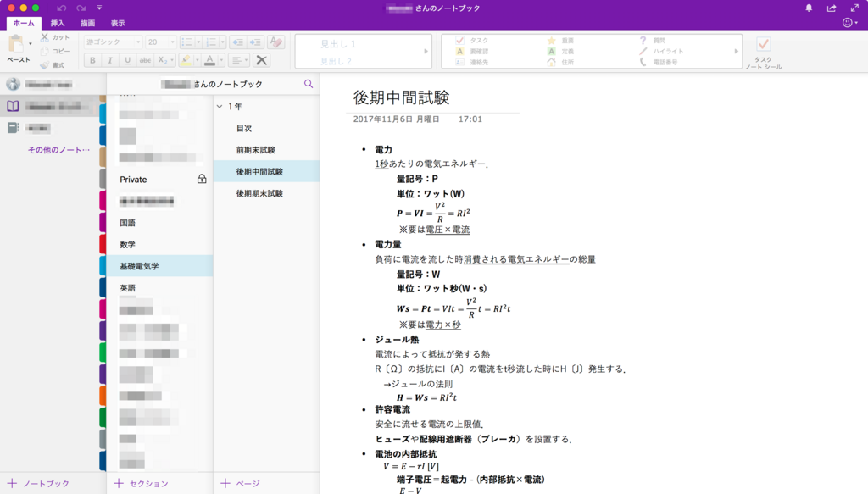Screen dimensions: 868x494
Task: Toggle Italic formatting
Action: point(109,60)
